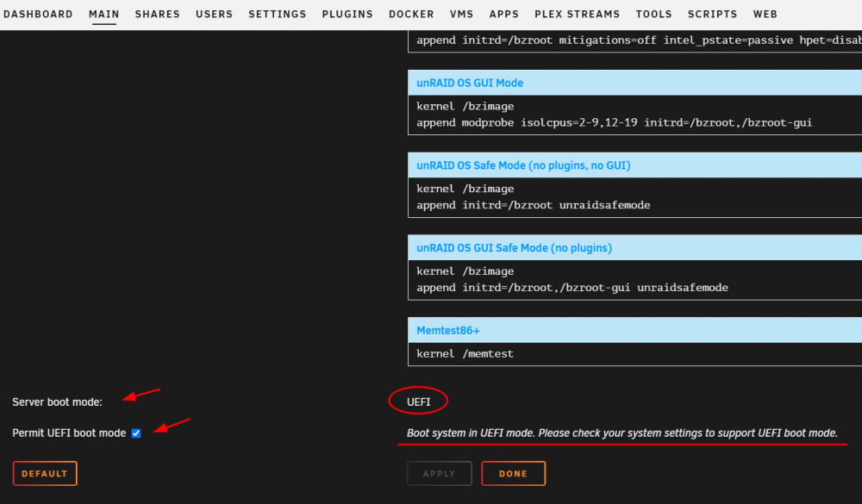Edit text containing 'append initrd=/bzroot unraidsafemode'
Viewport: 862px width, 504px height.
point(635,197)
